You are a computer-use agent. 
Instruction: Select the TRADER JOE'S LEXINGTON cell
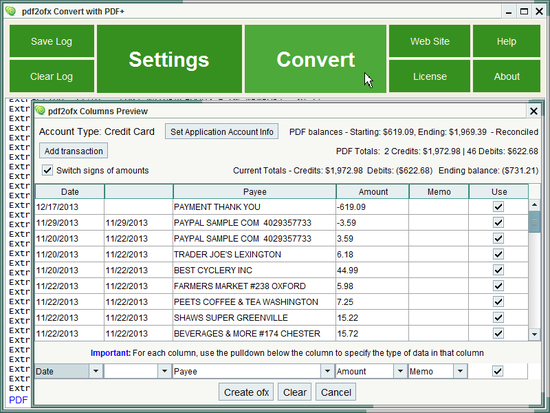(x=254, y=254)
